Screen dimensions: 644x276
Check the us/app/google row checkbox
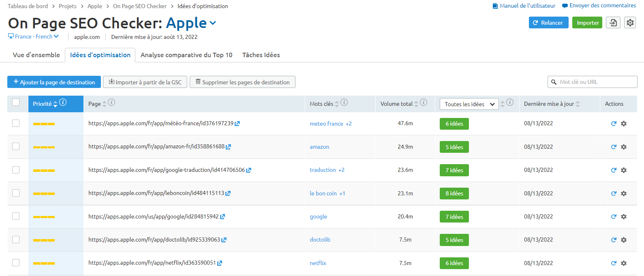coord(16,216)
